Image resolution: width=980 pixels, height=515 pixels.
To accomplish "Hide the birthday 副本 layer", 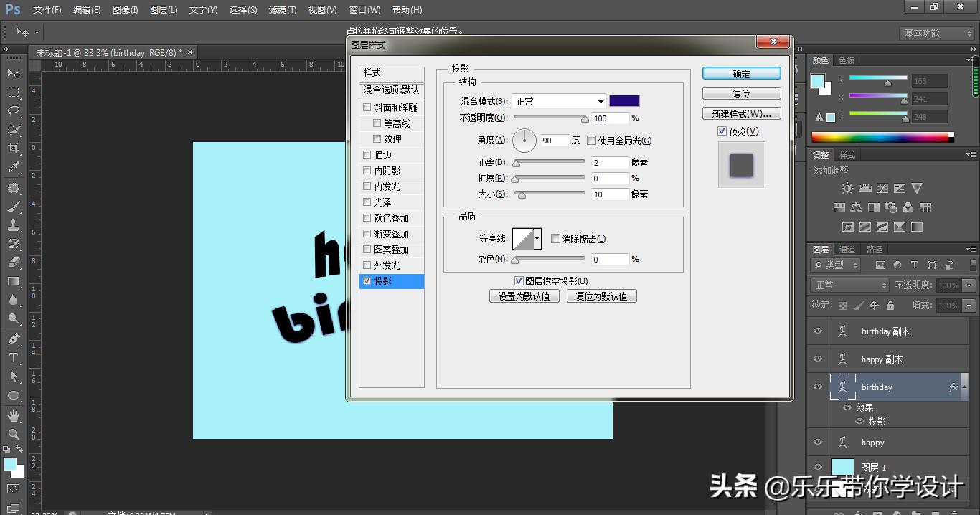I will coord(818,331).
